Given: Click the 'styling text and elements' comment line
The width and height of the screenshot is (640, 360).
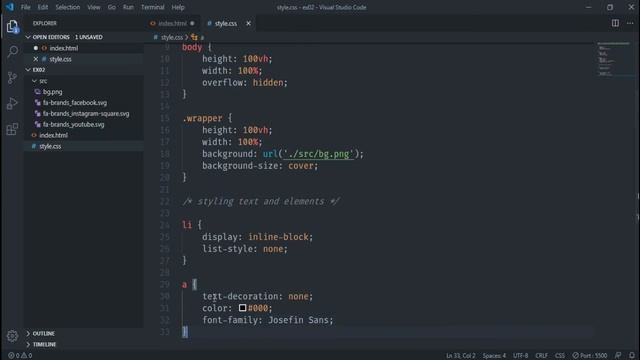Looking at the screenshot, I should click(x=261, y=201).
